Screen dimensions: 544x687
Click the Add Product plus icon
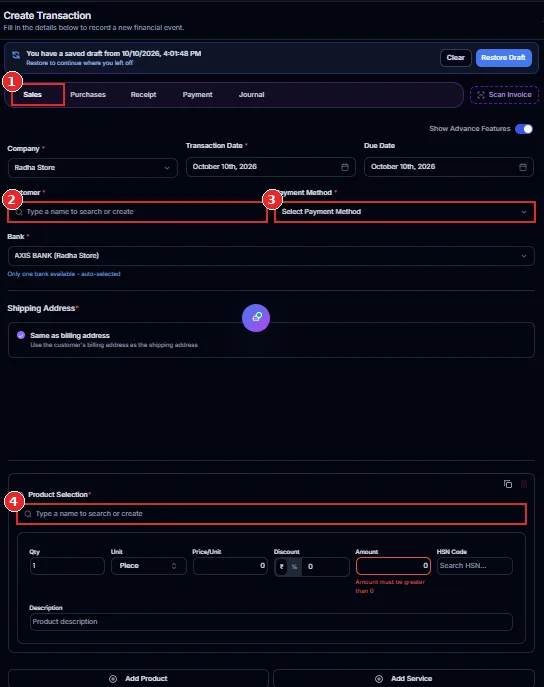coord(113,679)
